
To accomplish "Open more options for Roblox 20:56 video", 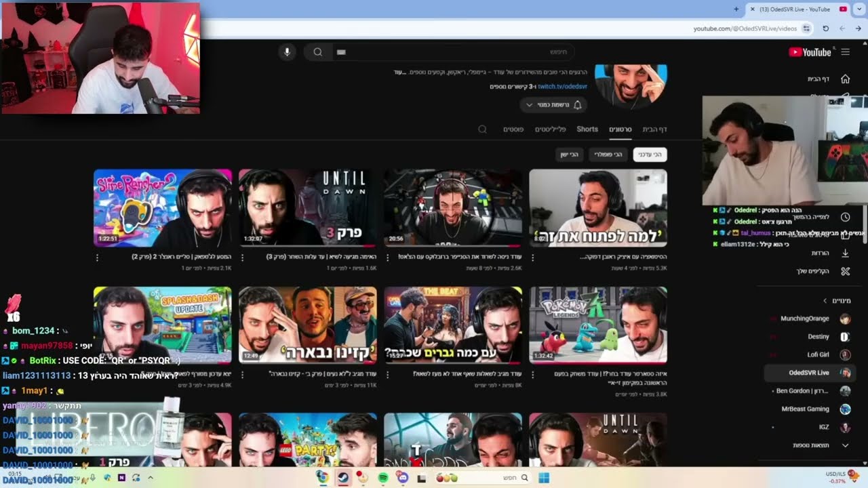I will click(x=388, y=258).
